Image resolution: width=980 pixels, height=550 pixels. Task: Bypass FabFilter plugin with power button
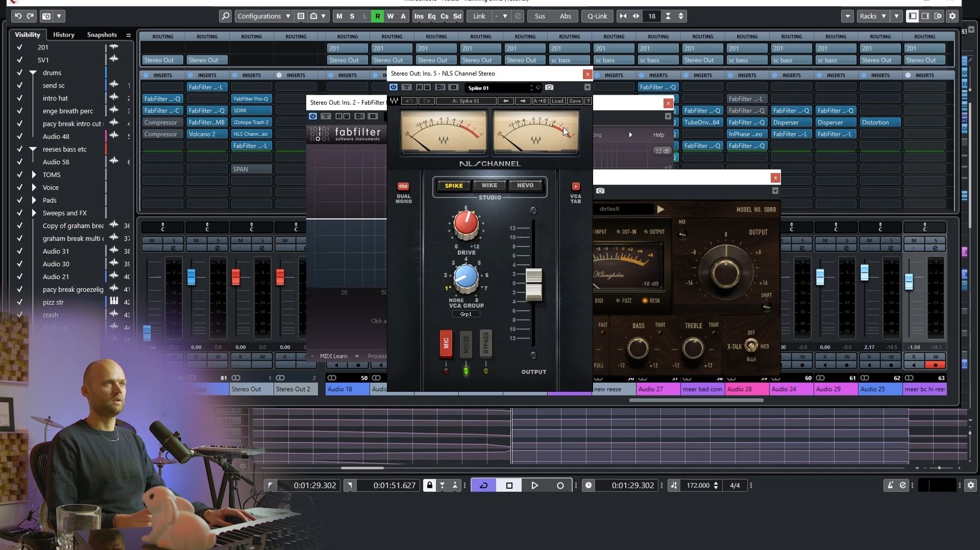(313, 117)
